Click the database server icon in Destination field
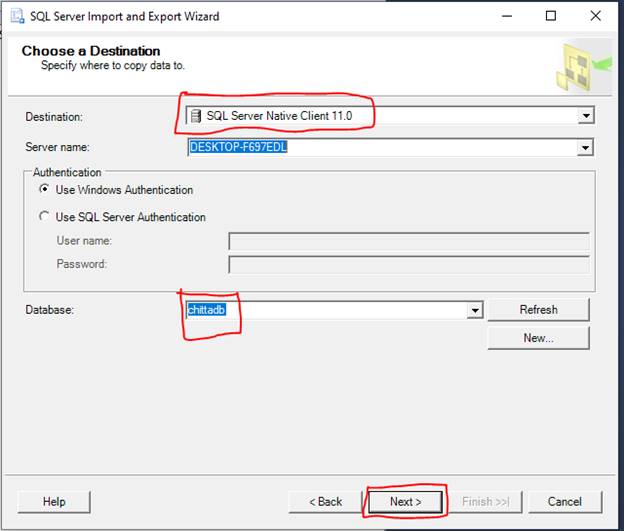Image resolution: width=624 pixels, height=531 pixels. coord(195,116)
